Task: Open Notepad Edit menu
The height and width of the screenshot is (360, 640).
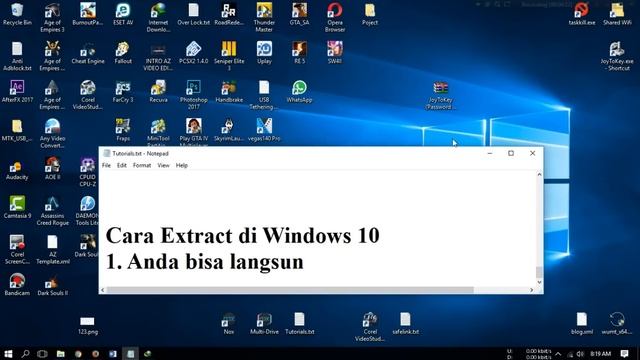Action: click(x=122, y=165)
